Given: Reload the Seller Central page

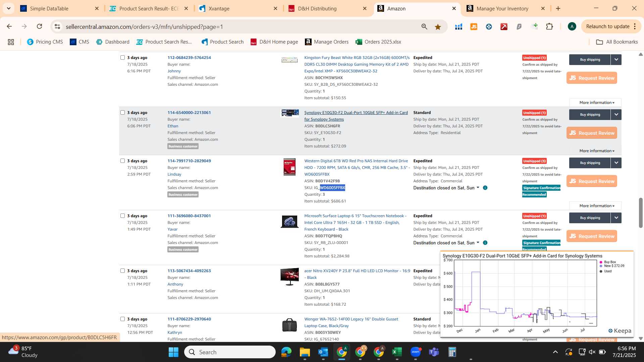Looking at the screenshot, I should coord(39,26).
